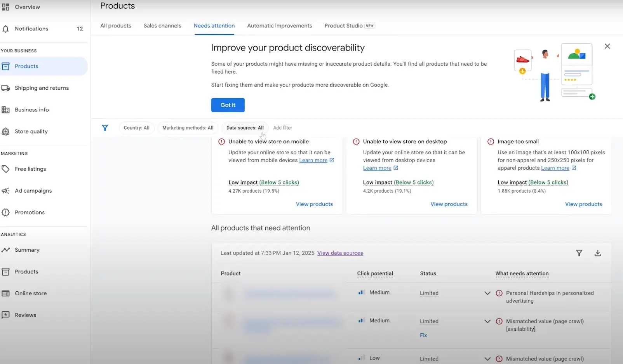Click external link icon in Image too small card
Screen dimensions: 623x364
(574, 168)
